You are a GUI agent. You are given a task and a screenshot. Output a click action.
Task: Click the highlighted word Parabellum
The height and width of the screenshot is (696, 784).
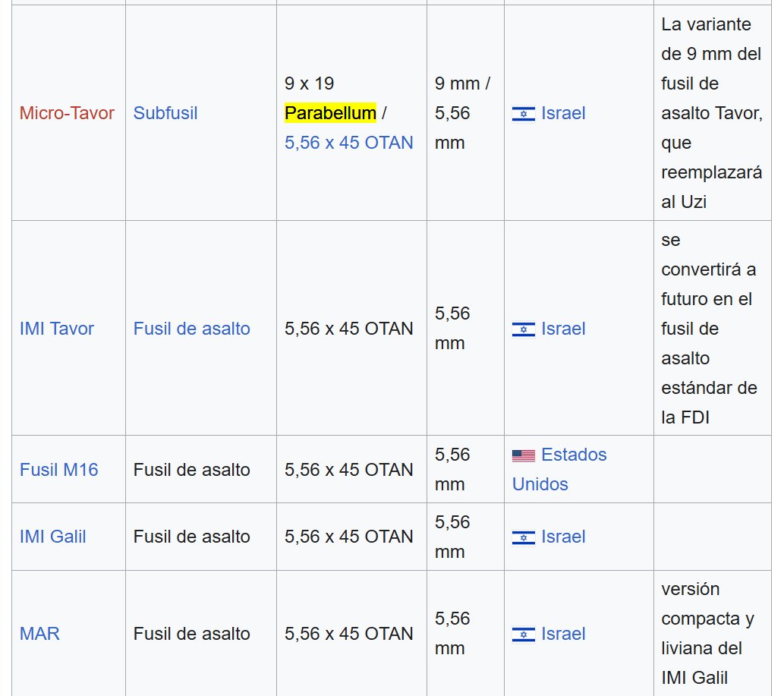pos(330,113)
